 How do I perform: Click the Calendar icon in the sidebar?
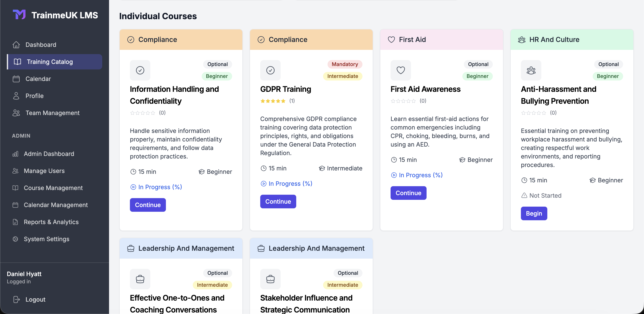tap(16, 79)
